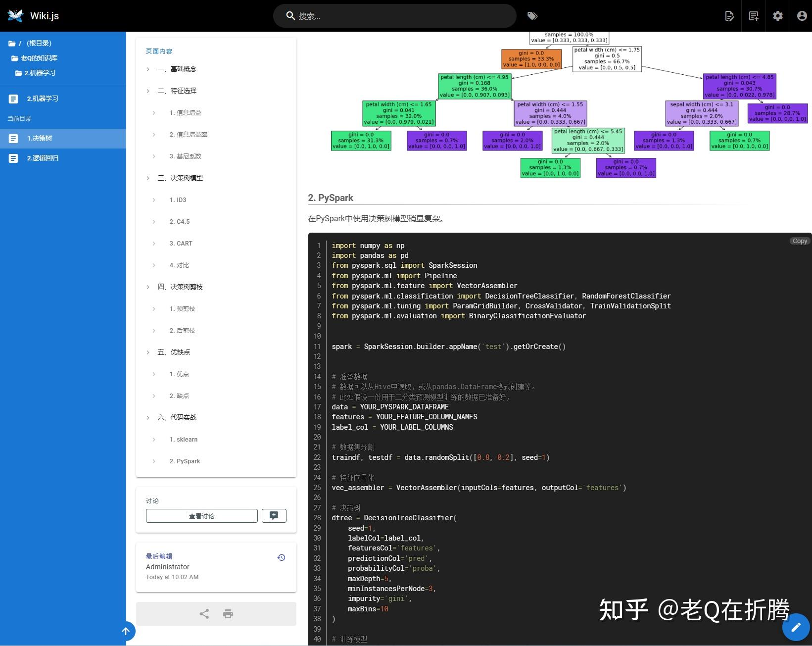
Task: Click the back-to-top arrow button
Action: (126, 631)
